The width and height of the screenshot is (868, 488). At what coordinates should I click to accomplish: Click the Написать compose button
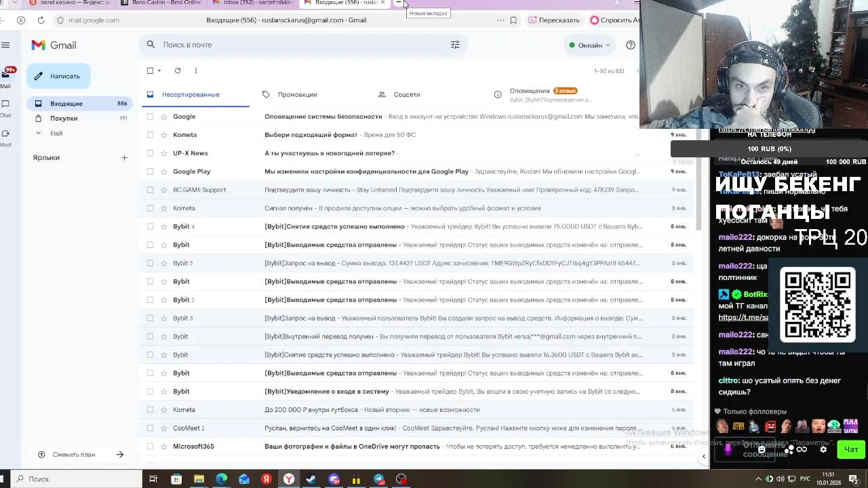tap(58, 76)
